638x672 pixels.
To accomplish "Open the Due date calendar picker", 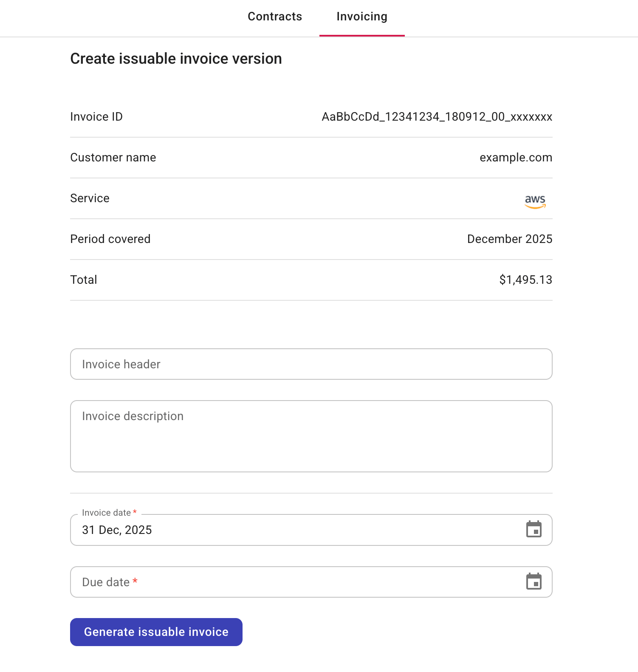I will (535, 582).
